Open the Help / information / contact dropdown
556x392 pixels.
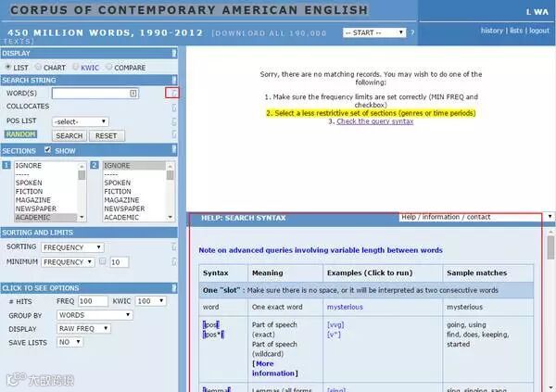(x=476, y=217)
